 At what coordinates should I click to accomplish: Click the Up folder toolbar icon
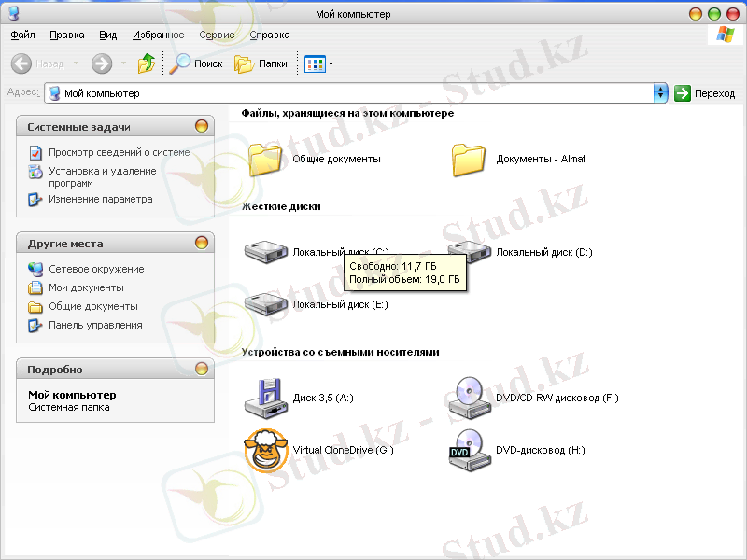click(147, 63)
